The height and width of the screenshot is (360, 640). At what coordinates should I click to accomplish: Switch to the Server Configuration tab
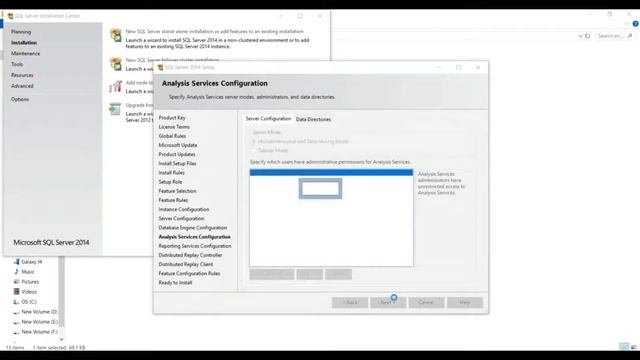coord(268,118)
